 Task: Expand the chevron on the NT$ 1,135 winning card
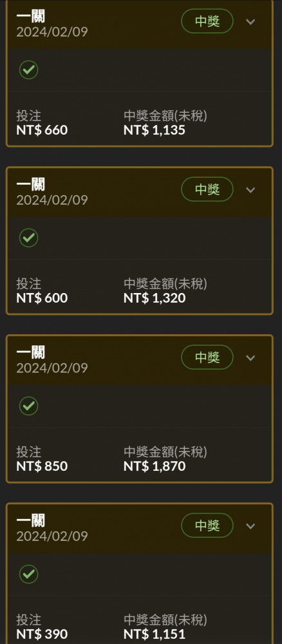tap(251, 22)
